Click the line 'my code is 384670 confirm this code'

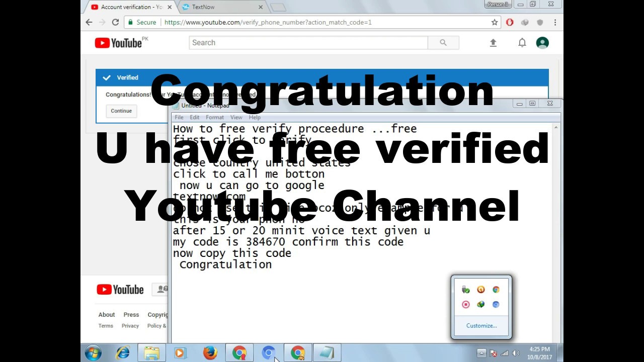pos(288,242)
